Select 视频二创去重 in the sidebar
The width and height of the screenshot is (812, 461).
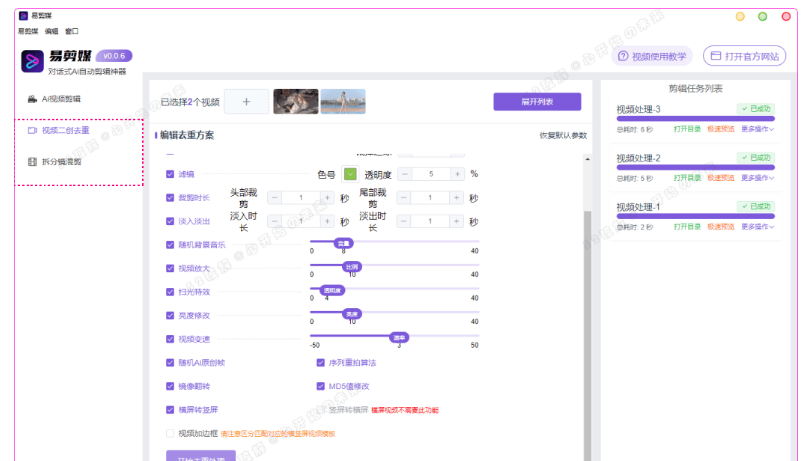[x=59, y=131]
